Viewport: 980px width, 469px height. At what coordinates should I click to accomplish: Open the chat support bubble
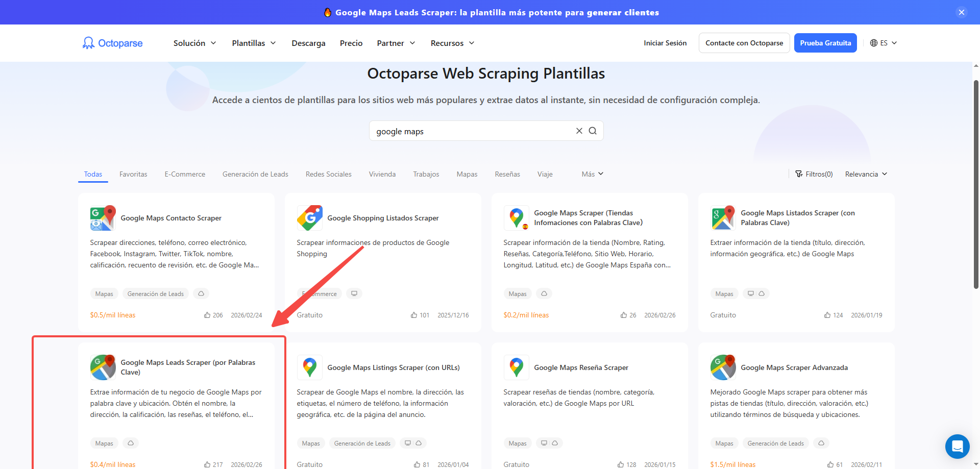pos(957,447)
